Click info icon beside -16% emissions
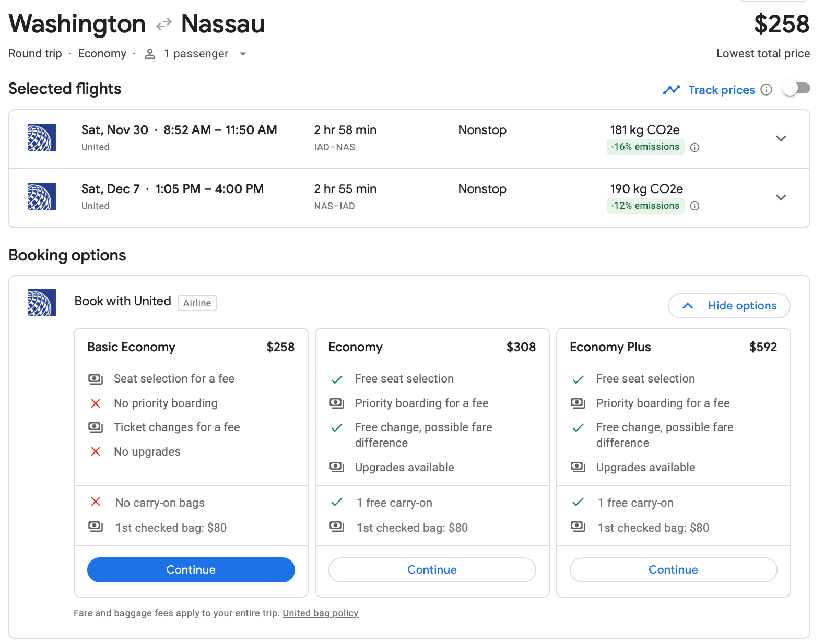This screenshot has height=644, width=824. 694,147
